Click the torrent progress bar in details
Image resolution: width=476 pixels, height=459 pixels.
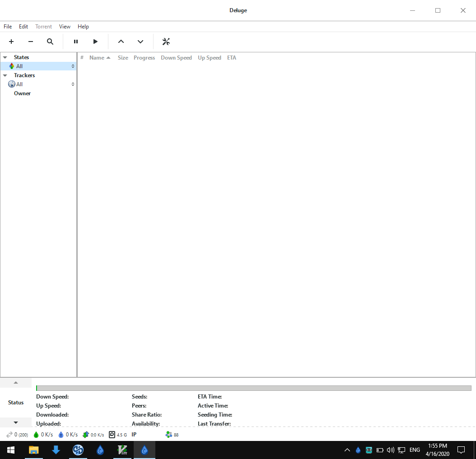tap(253, 388)
